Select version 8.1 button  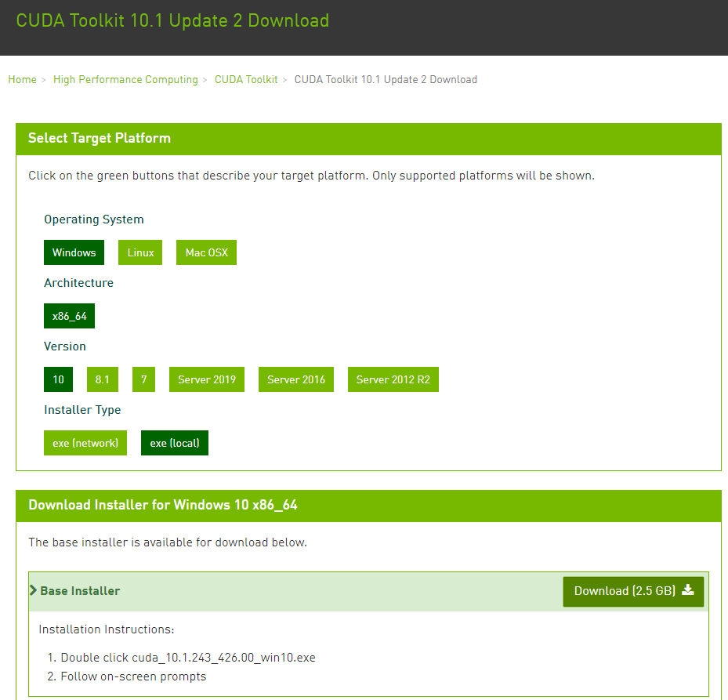(103, 379)
